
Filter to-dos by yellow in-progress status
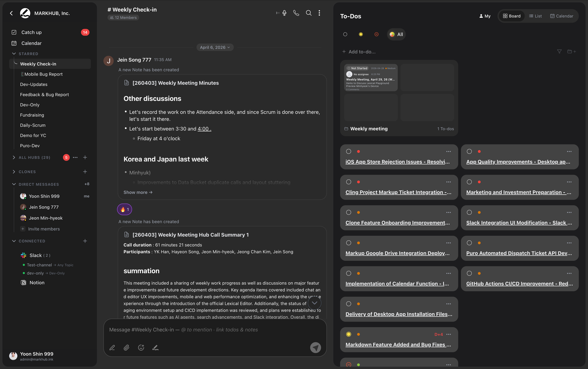361,34
